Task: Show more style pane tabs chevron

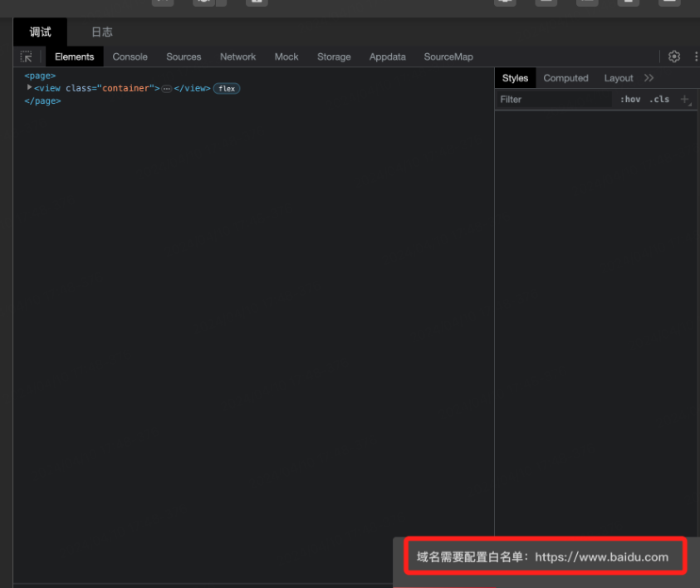Action: click(x=649, y=78)
